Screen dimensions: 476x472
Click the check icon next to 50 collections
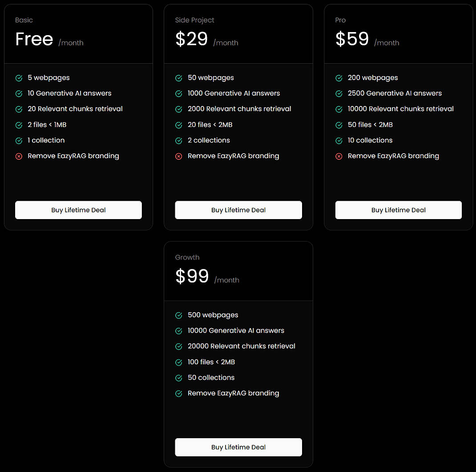179,378
